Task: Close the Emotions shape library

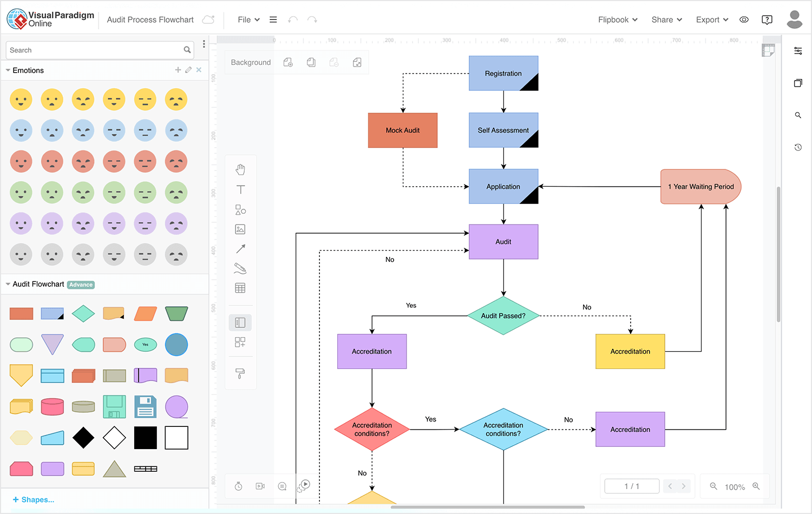Action: point(199,70)
